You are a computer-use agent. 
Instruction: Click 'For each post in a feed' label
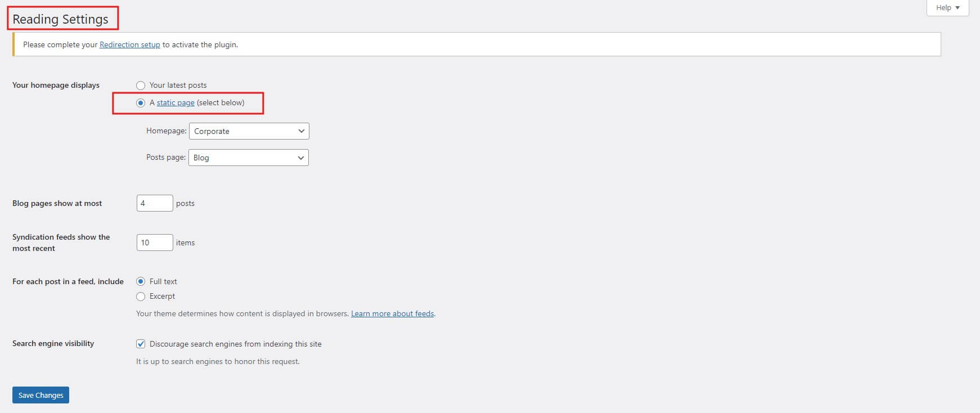tap(68, 282)
